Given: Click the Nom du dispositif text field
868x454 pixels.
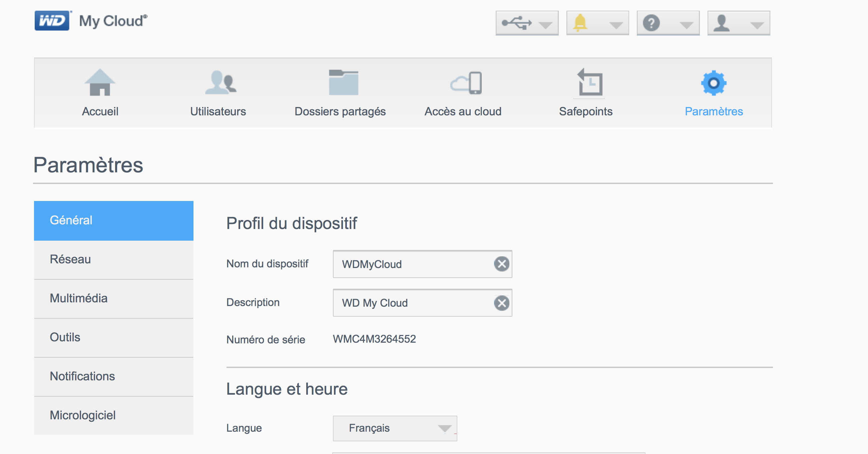Looking at the screenshot, I should 422,264.
